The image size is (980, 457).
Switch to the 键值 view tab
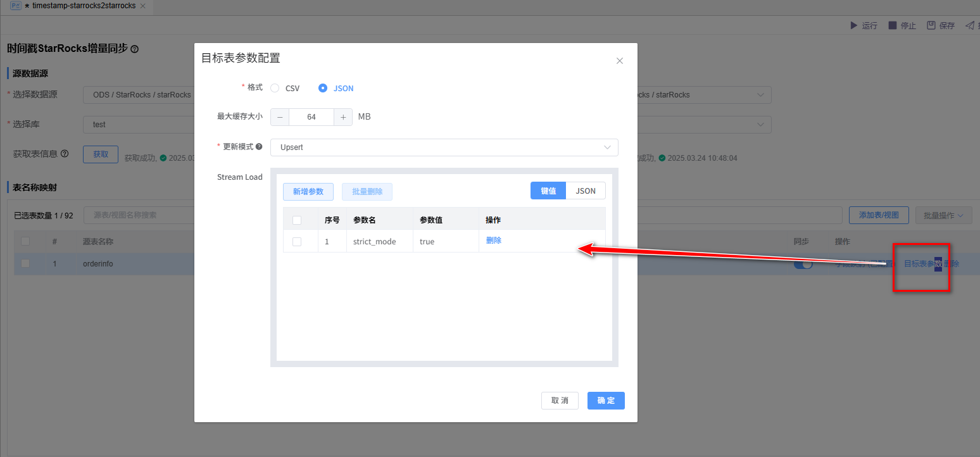(548, 191)
